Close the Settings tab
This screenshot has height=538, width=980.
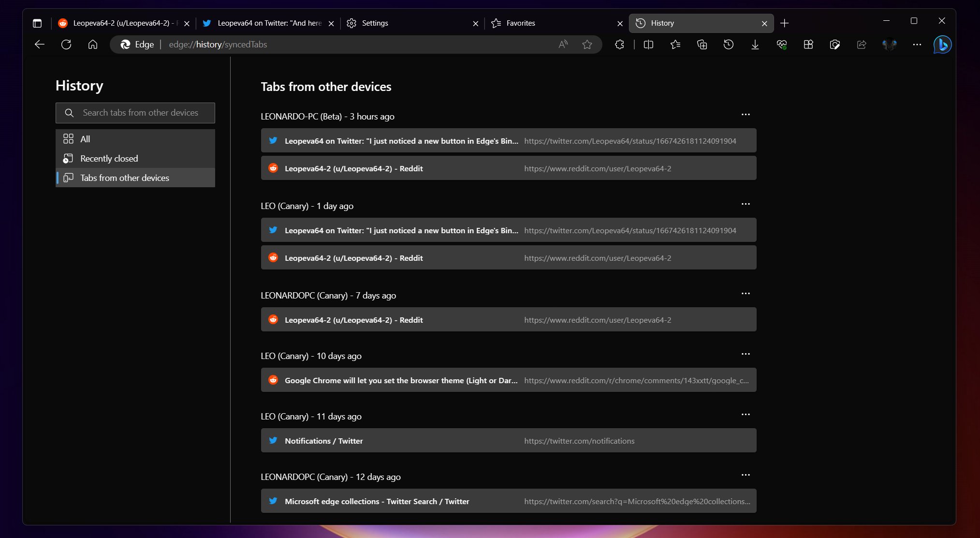[476, 23]
